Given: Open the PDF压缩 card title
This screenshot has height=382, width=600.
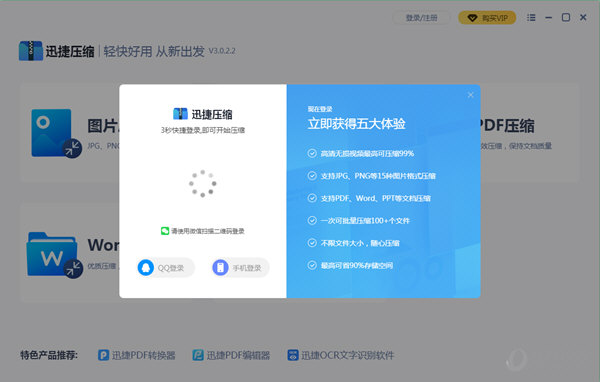Looking at the screenshot, I should [x=507, y=126].
